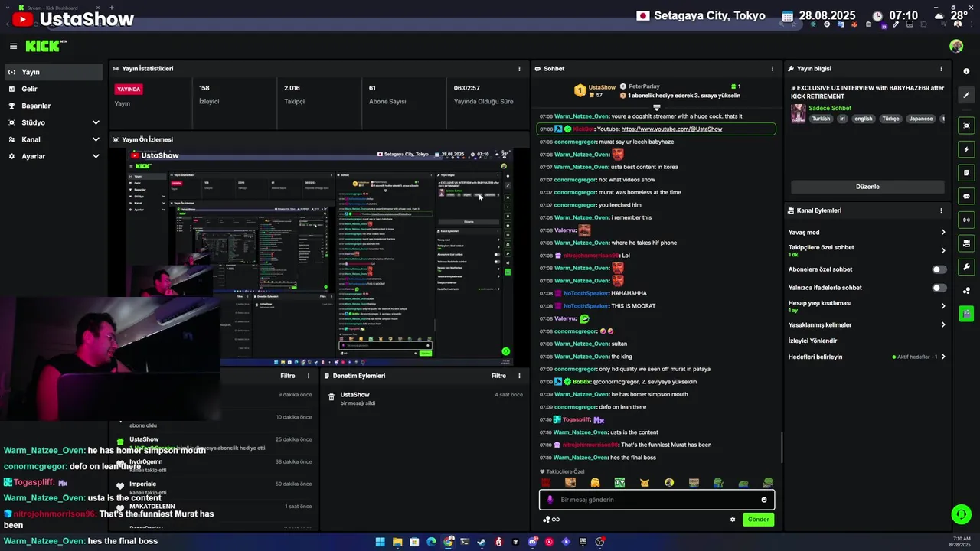This screenshot has width=980, height=551.
Task: Open Yayın bilgisi panel three-dot menu
Action: click(x=941, y=69)
